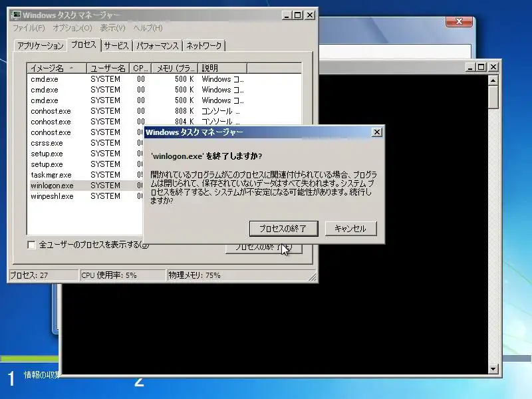Open the パフォーマンス tab
Image resolution: width=532 pixels, height=399 pixels.
click(158, 46)
